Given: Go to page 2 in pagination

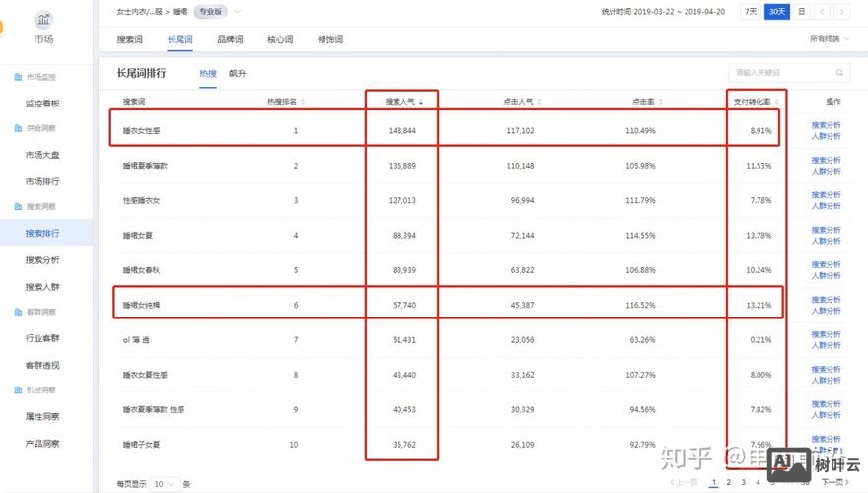Looking at the screenshot, I should [x=729, y=482].
